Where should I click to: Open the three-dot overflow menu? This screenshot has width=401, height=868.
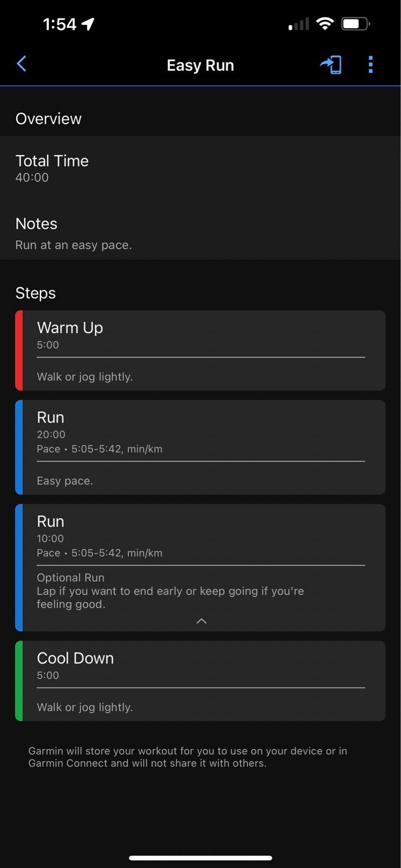[371, 64]
